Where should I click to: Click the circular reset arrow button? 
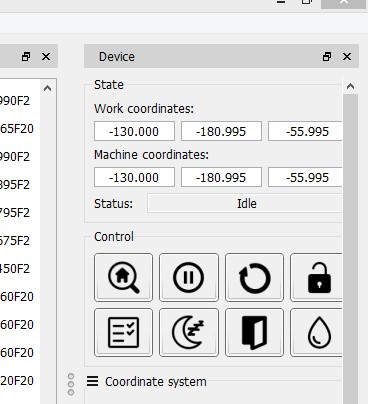pos(254,277)
